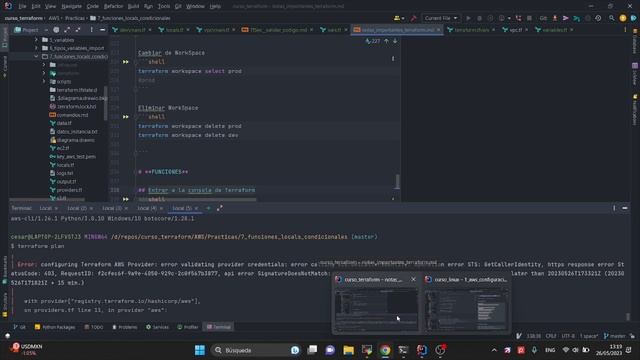
Task: Open the Services tool window
Action: coord(158,327)
